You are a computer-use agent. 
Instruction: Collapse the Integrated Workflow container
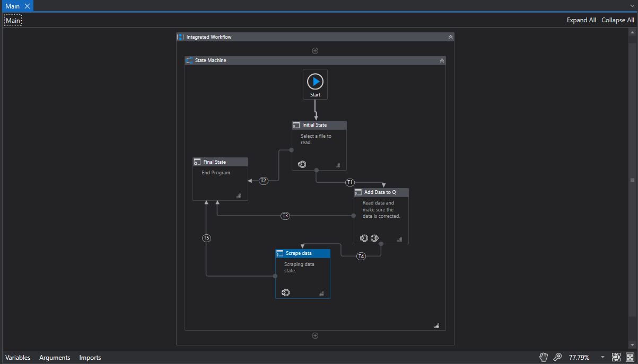coord(450,37)
